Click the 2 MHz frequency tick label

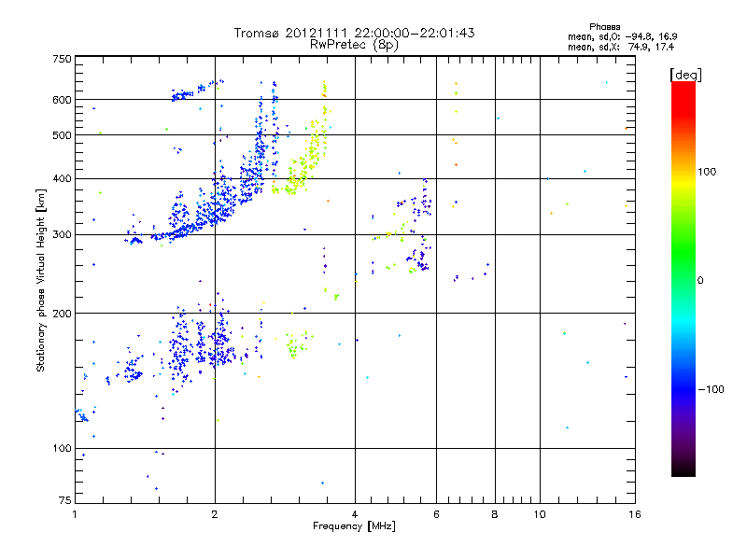[215, 514]
